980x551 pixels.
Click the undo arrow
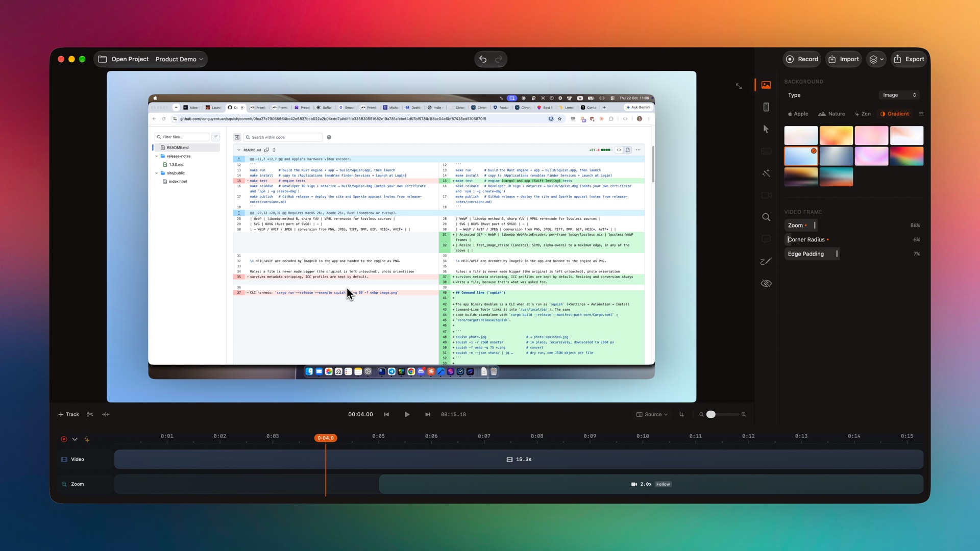(x=483, y=59)
